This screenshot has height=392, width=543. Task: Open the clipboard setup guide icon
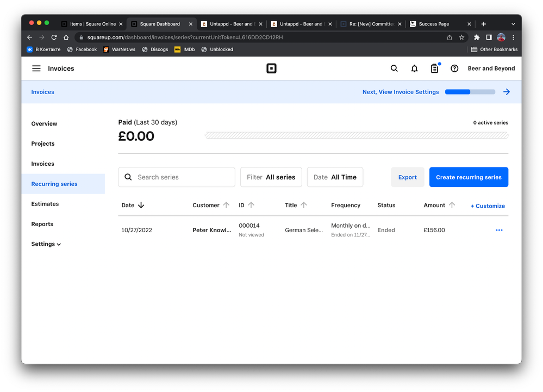coord(434,69)
